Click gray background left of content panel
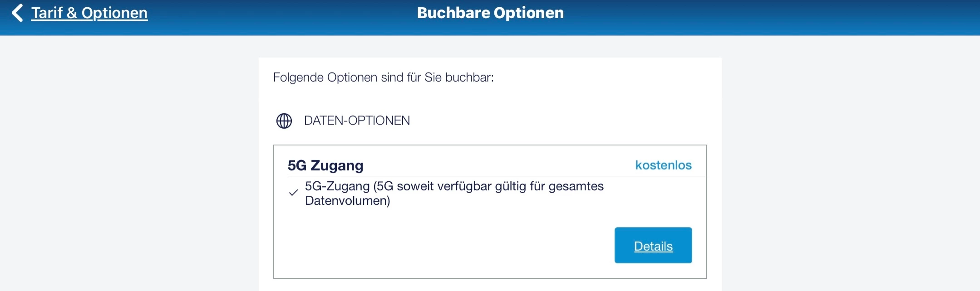Image resolution: width=980 pixels, height=291 pixels. pos(127,172)
